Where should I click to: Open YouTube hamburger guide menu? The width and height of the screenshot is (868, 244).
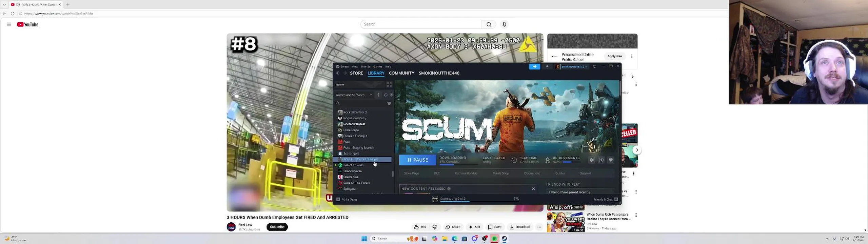coord(9,24)
